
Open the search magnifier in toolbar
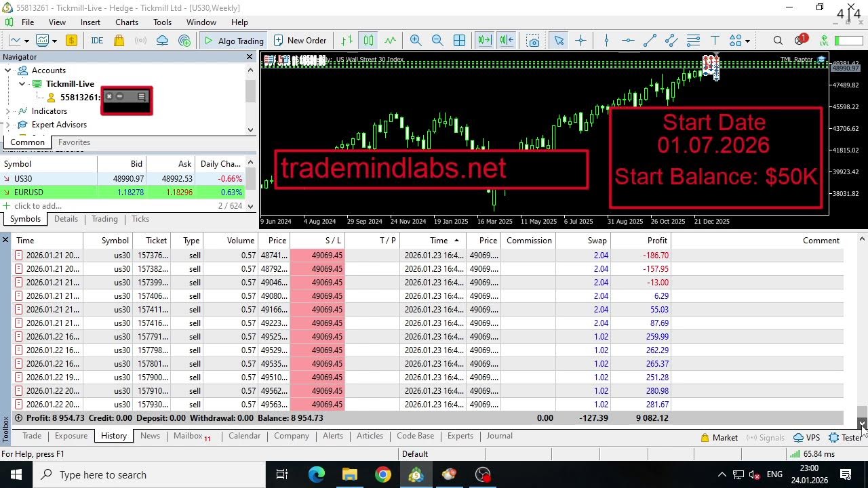point(778,41)
